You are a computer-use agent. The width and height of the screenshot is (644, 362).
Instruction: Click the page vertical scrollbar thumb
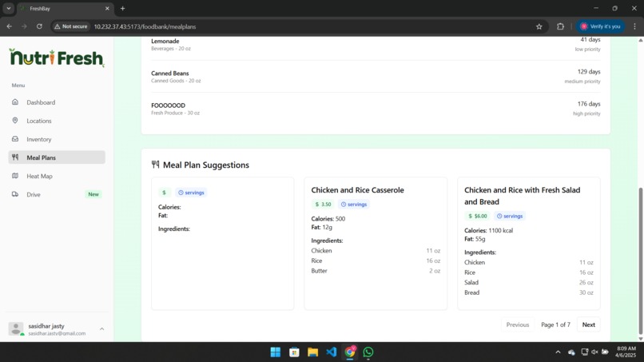click(640, 261)
